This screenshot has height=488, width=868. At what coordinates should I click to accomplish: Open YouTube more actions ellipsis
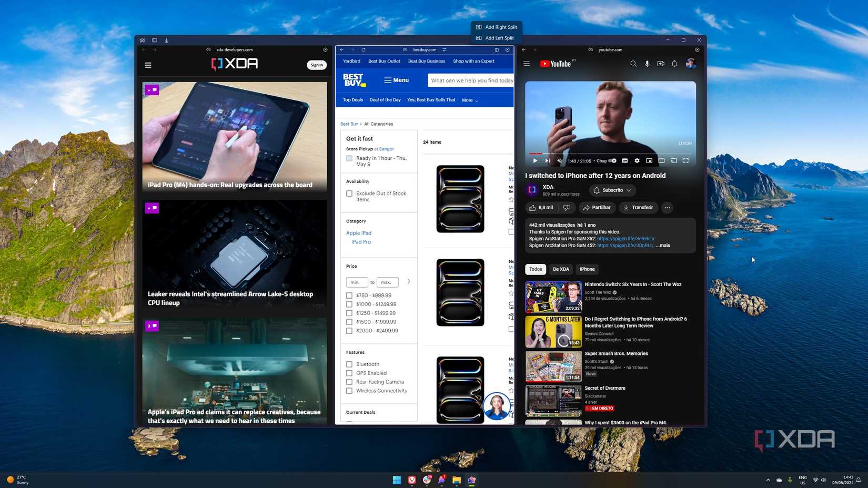click(667, 208)
